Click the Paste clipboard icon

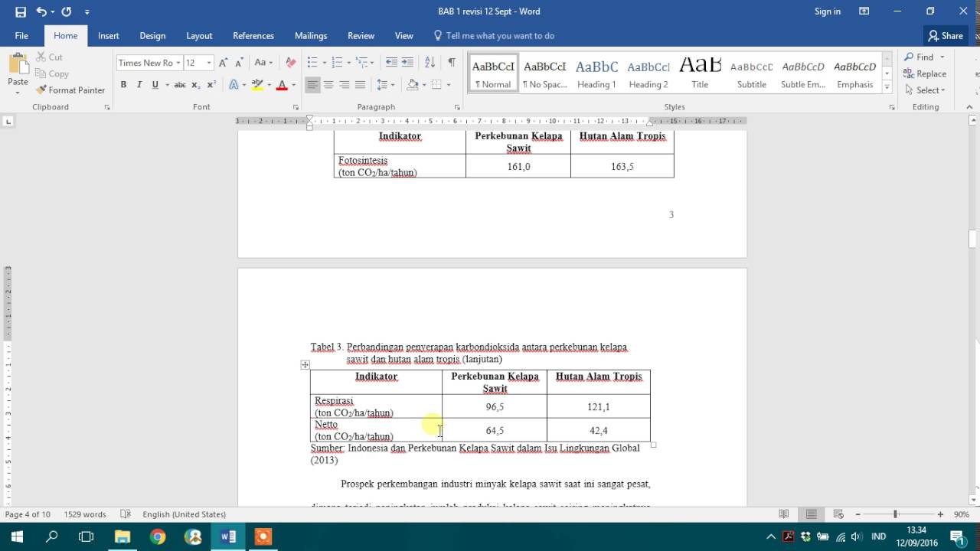pyautogui.click(x=18, y=64)
